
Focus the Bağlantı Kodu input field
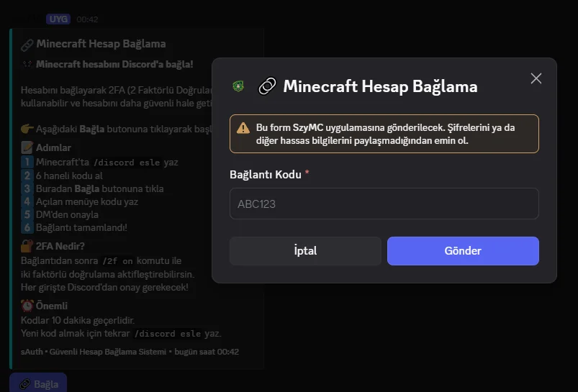point(384,204)
